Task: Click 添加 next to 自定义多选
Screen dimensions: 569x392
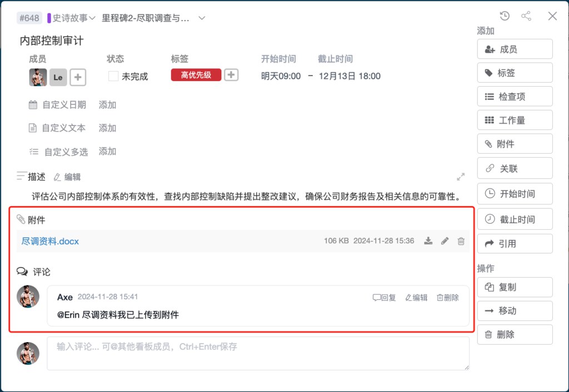Action: [107, 151]
